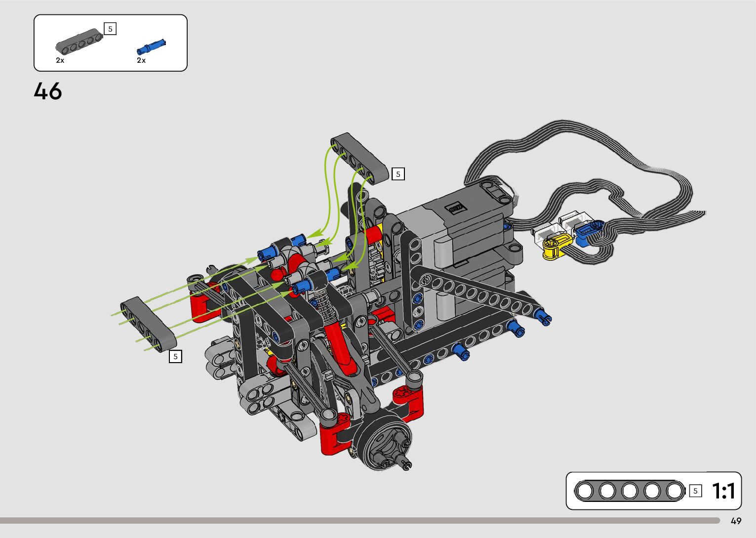Click the page number 49
This screenshot has width=756, height=538.
click(x=736, y=521)
